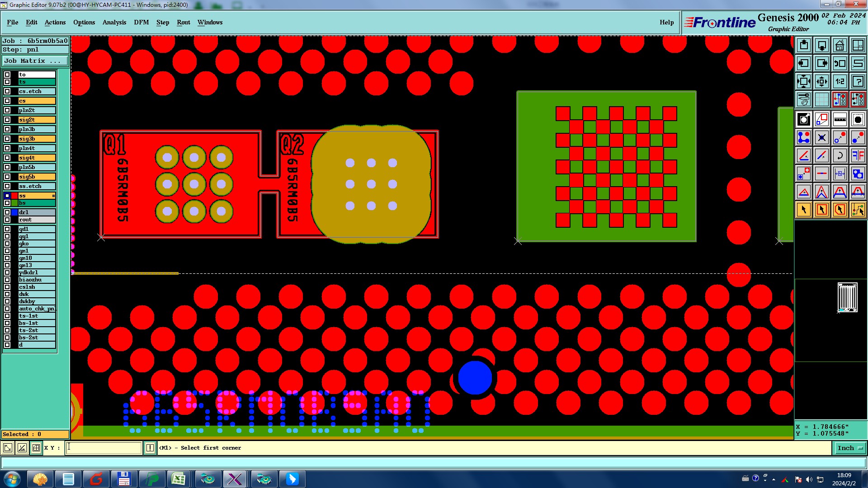The image size is (868, 488).
Task: Select the net selection pointer tool
Action: click(858, 210)
